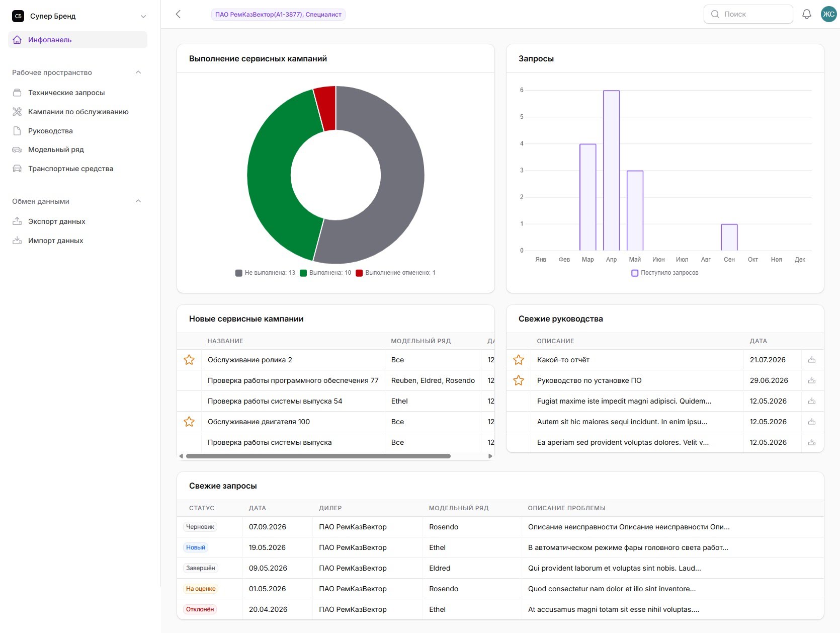Open Технические запросы in sidebar
840x633 pixels.
pyautogui.click(x=77, y=93)
